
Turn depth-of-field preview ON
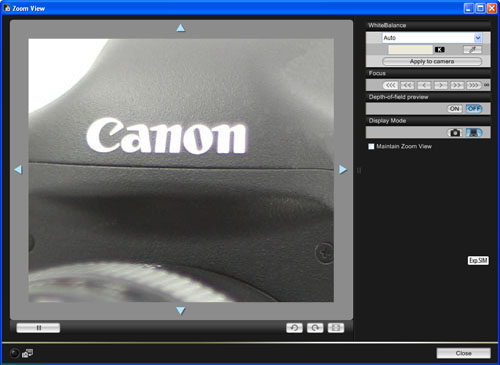[x=455, y=109]
